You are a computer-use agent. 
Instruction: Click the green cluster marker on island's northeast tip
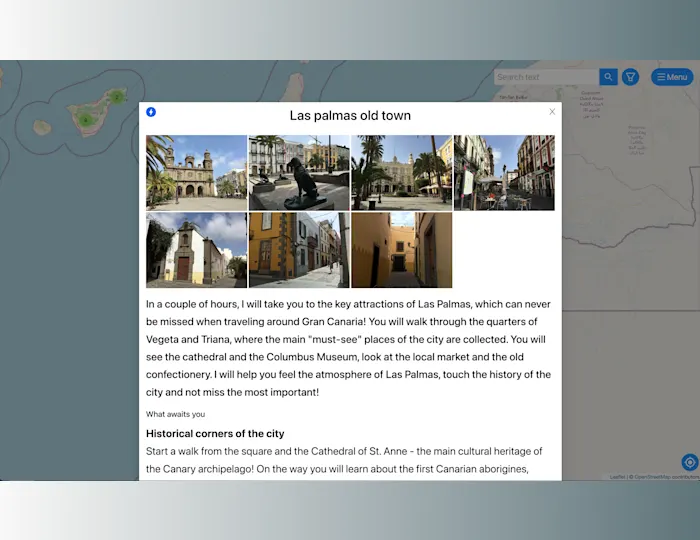117,97
